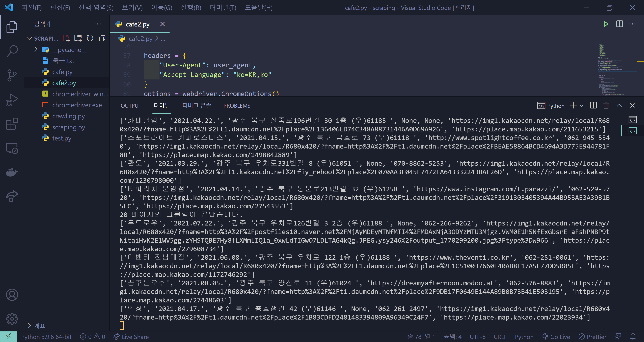This screenshot has width=644, height=342.
Task: Kill terminal with trash icon
Action: click(606, 105)
